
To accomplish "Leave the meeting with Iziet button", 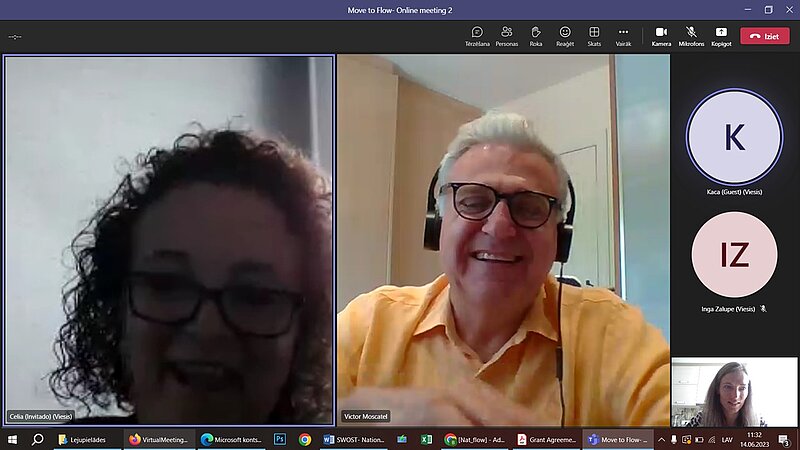I will [764, 36].
